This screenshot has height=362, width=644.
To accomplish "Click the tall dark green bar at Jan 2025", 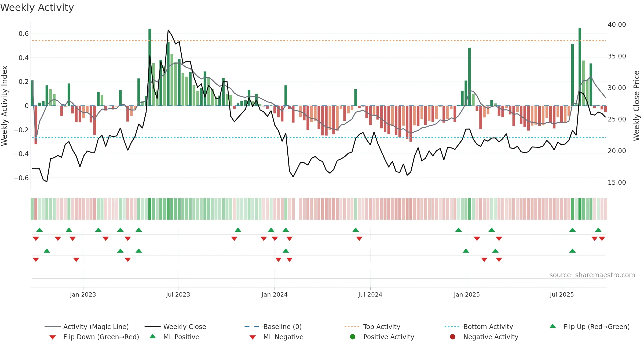I will coord(470,77).
